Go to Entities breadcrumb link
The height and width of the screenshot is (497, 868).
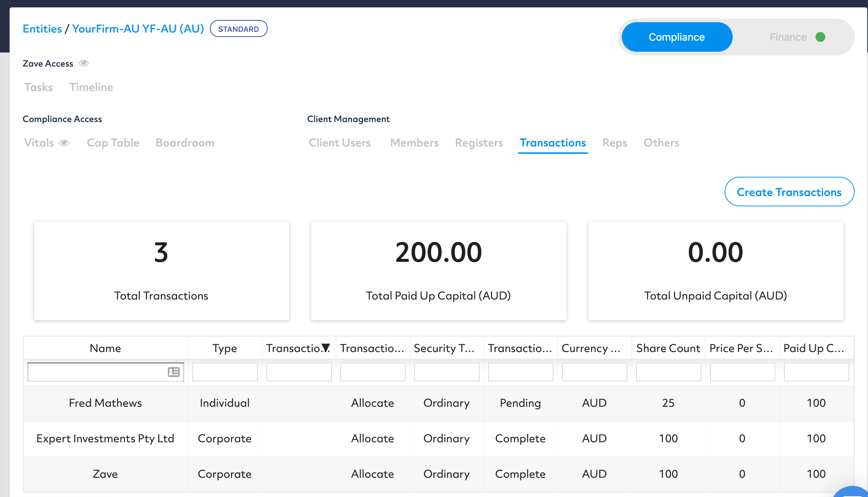click(x=43, y=29)
